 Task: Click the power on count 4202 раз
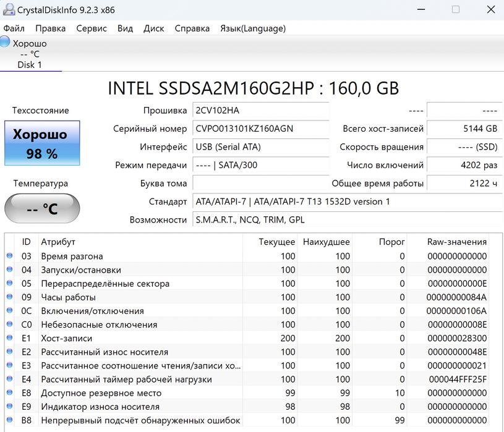click(464, 165)
